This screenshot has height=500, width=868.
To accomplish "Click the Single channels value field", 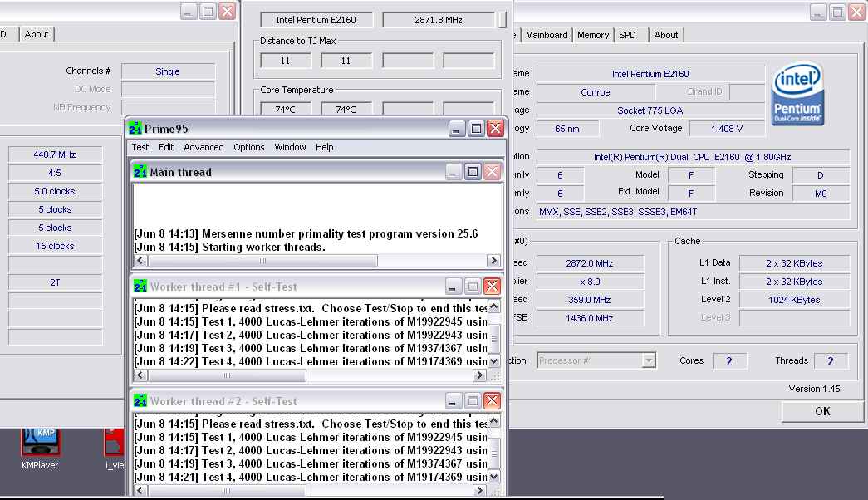I will [168, 71].
